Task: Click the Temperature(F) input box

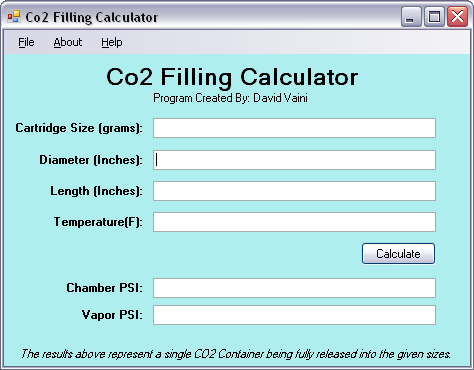Action: click(294, 222)
